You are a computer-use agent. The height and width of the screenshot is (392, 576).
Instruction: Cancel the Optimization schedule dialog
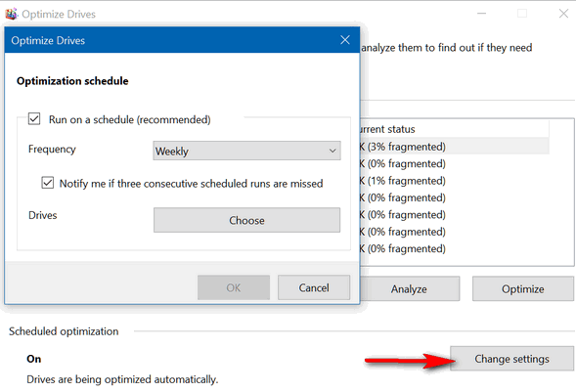click(x=314, y=287)
